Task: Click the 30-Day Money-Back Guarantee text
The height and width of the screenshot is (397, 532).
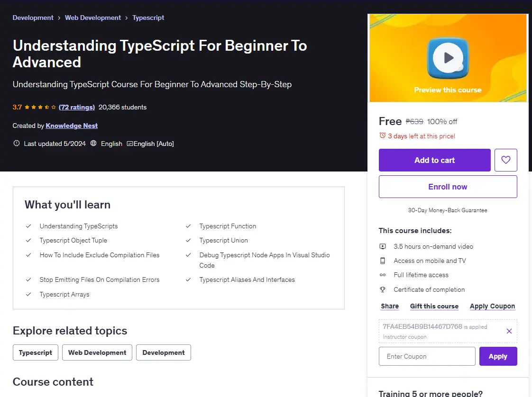Action: (448, 210)
